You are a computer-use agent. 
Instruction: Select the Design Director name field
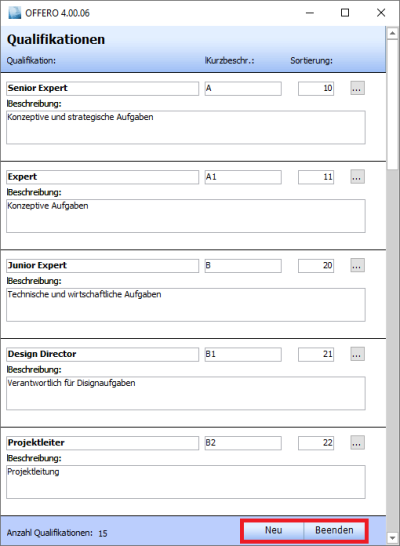pyautogui.click(x=102, y=354)
